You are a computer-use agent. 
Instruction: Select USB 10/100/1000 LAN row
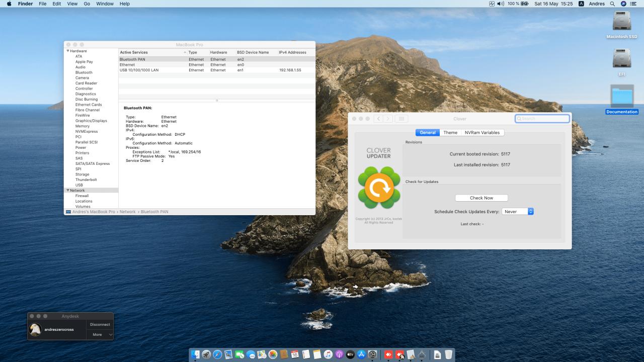pos(217,70)
